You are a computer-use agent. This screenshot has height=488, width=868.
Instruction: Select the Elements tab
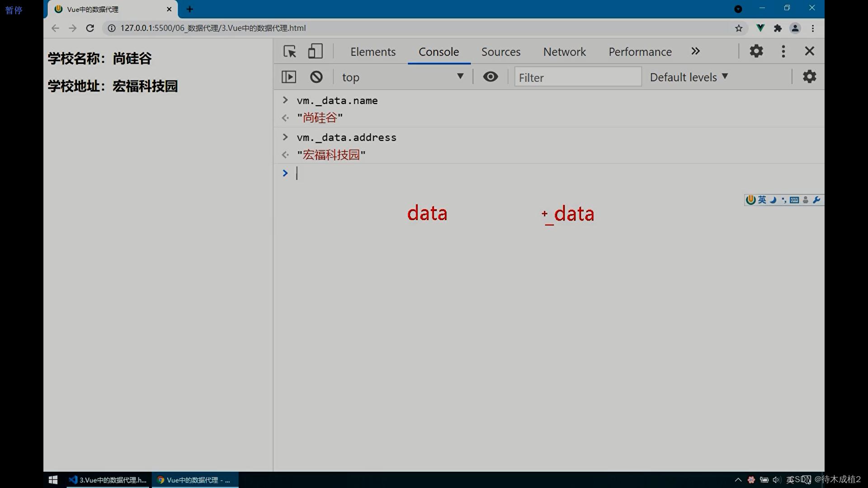[x=373, y=51]
